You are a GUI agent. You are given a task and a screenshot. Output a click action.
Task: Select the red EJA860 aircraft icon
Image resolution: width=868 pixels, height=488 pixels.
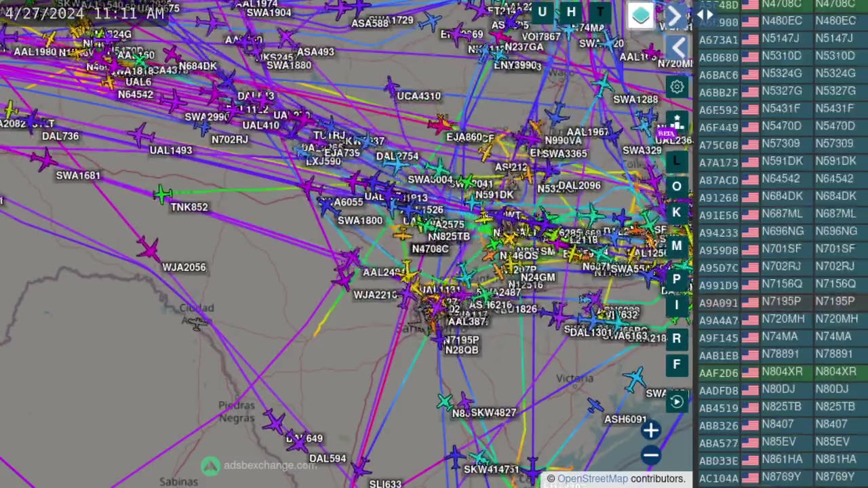coord(441,124)
